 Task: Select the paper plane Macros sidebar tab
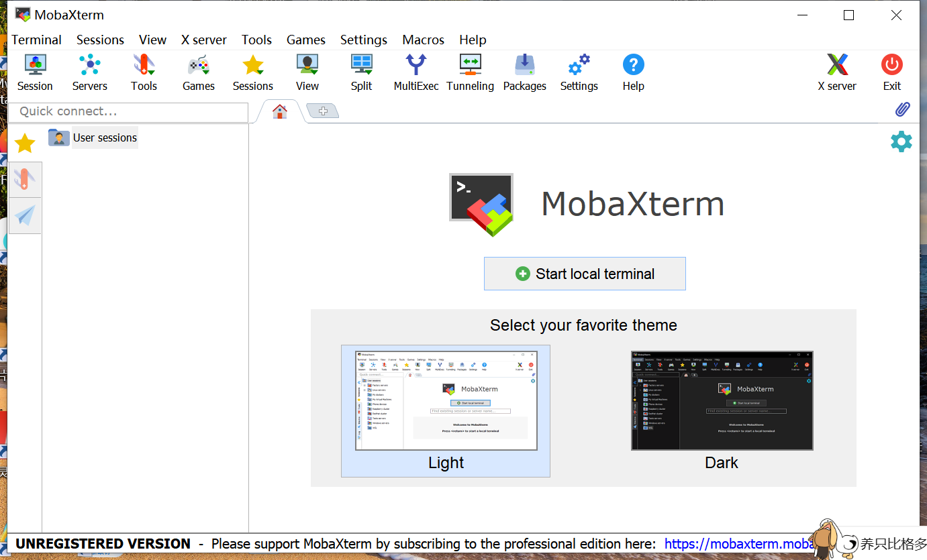25,215
